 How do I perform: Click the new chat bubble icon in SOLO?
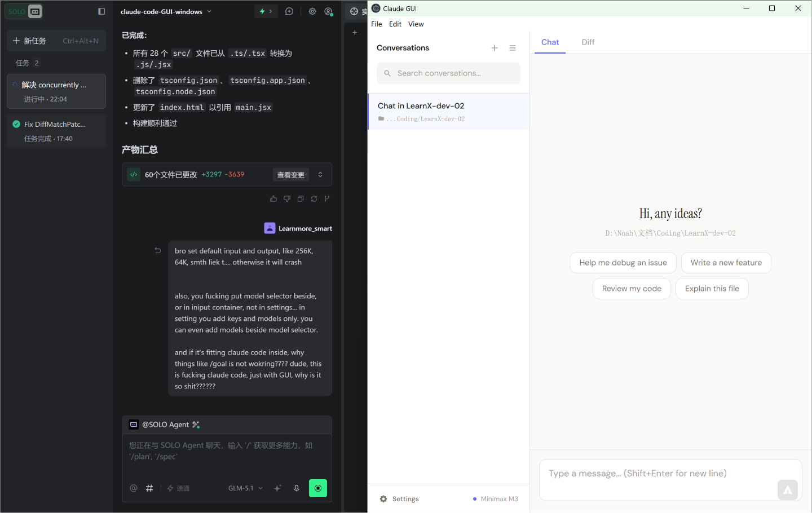pyautogui.click(x=289, y=11)
